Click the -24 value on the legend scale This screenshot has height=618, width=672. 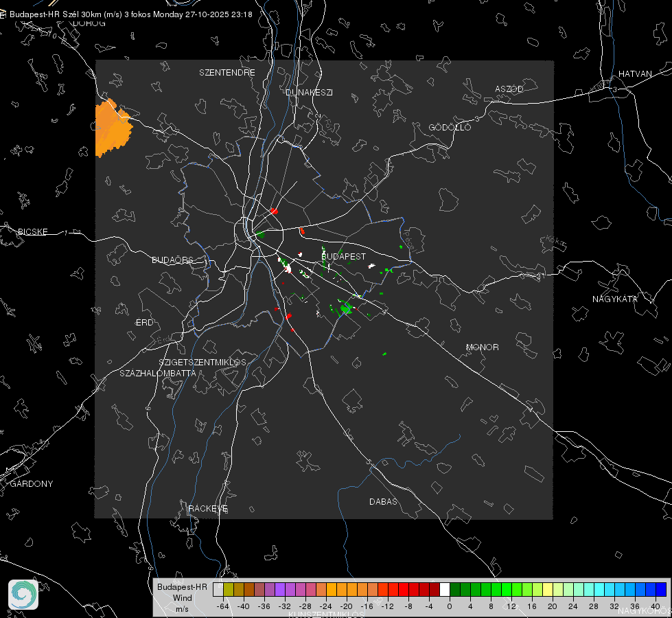(x=326, y=606)
